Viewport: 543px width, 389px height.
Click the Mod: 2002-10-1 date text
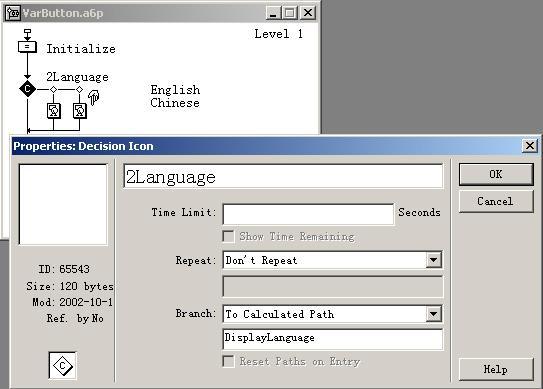coord(73,302)
